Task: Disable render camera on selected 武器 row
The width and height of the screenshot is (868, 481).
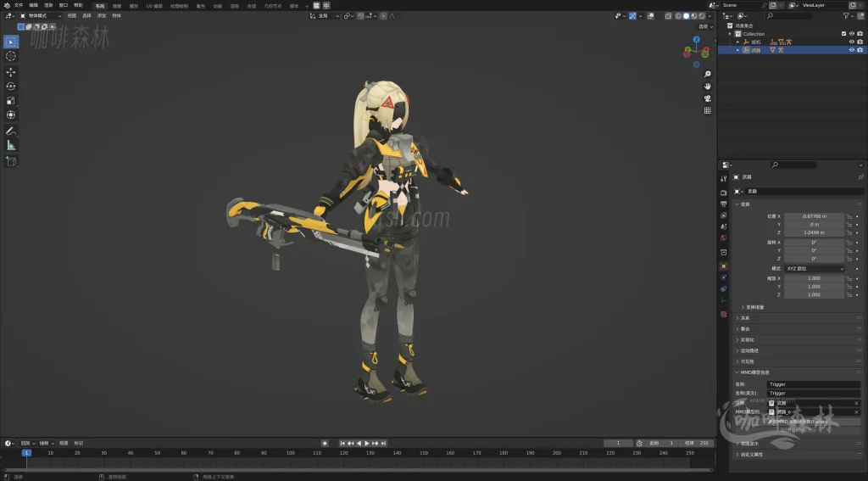Action: coord(860,50)
